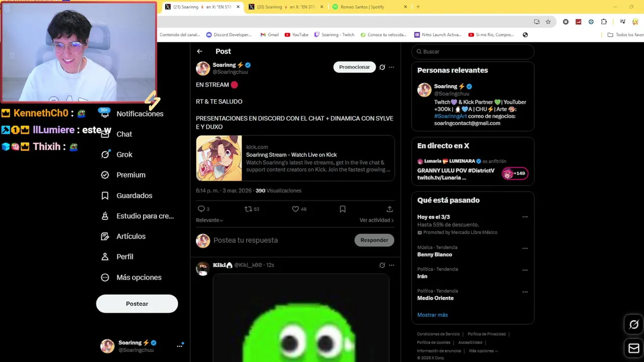The image size is (644, 362).
Task: Switch to the (20) Soarinng browser tab
Action: [286, 7]
